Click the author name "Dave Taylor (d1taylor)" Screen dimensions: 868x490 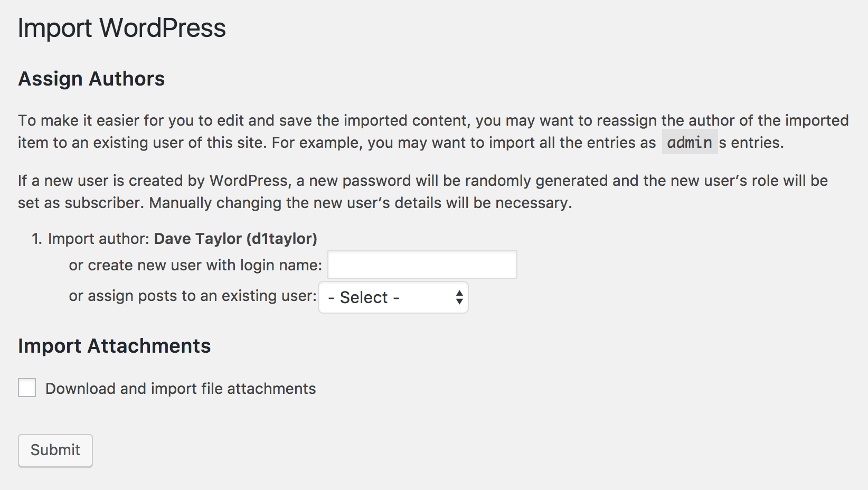click(x=235, y=239)
